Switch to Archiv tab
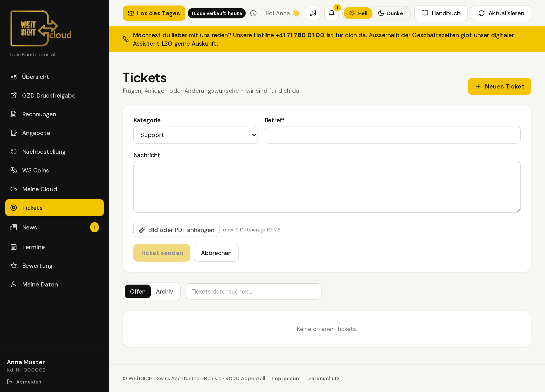This screenshot has width=545, height=392. pos(164,291)
